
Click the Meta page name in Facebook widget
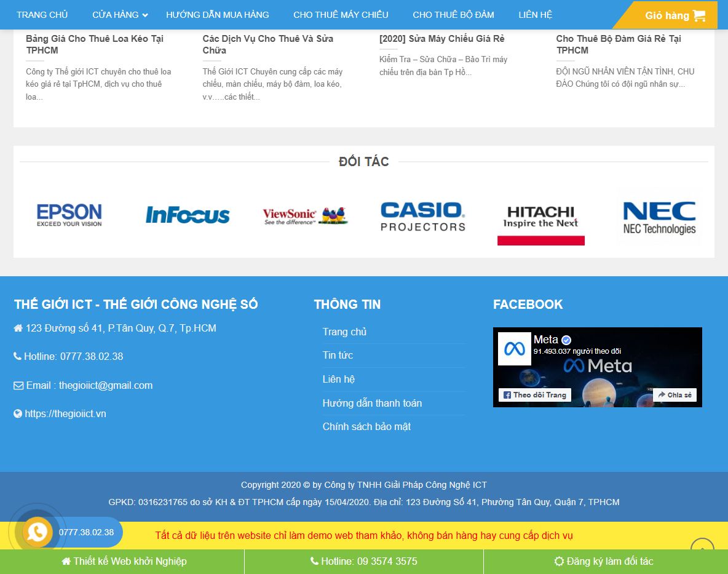[x=545, y=340]
